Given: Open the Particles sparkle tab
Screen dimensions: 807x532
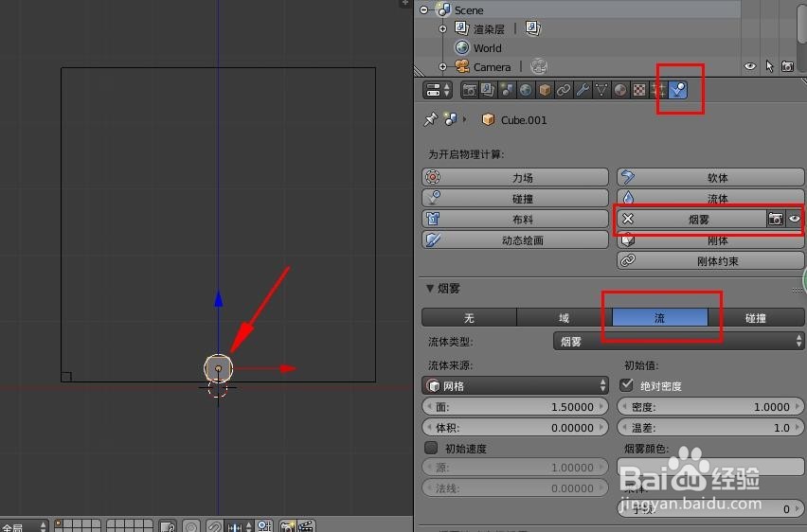Looking at the screenshot, I should tap(658, 91).
